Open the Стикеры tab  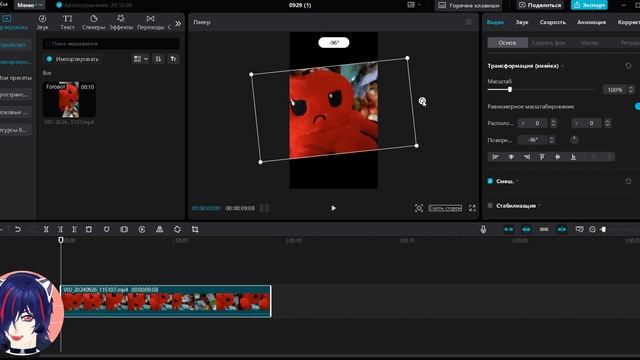pyautogui.click(x=93, y=22)
